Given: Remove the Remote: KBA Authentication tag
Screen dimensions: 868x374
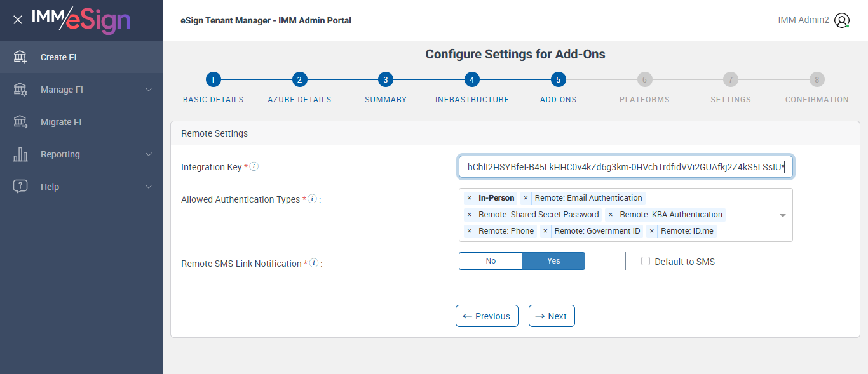Looking at the screenshot, I should pyautogui.click(x=611, y=215).
